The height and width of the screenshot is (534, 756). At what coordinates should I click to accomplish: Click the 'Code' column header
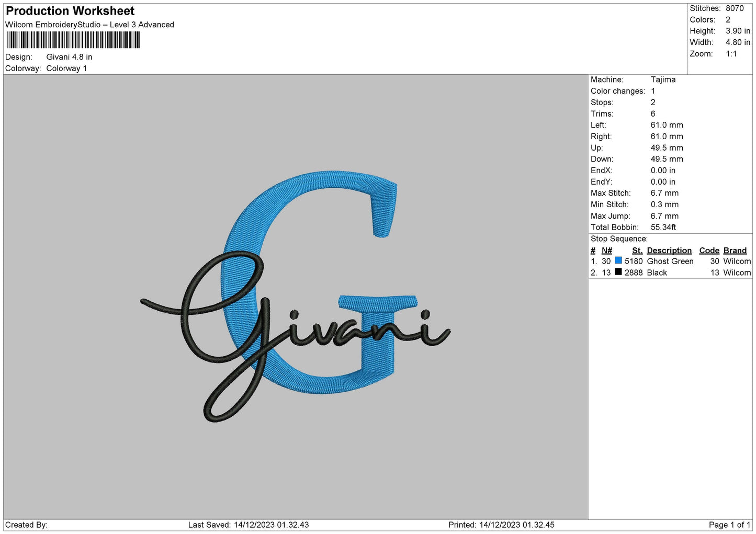tap(709, 251)
